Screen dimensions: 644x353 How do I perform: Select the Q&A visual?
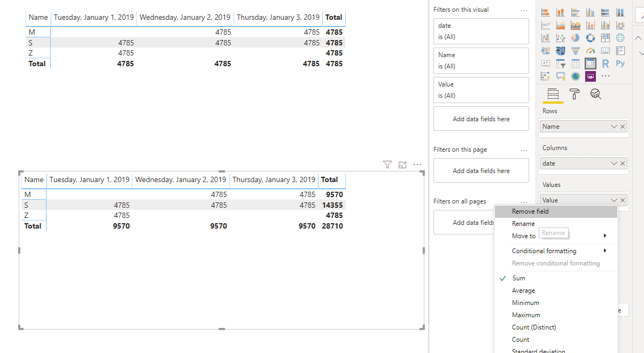[x=561, y=76]
